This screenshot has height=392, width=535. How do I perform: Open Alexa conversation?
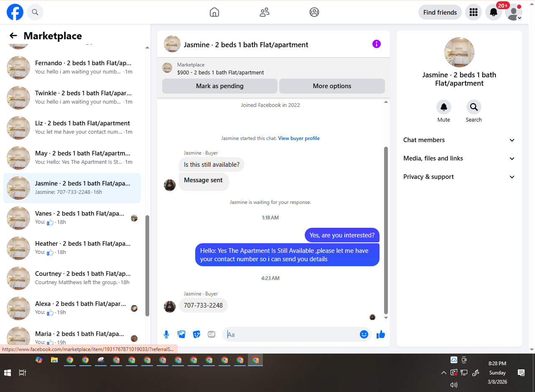click(72, 308)
